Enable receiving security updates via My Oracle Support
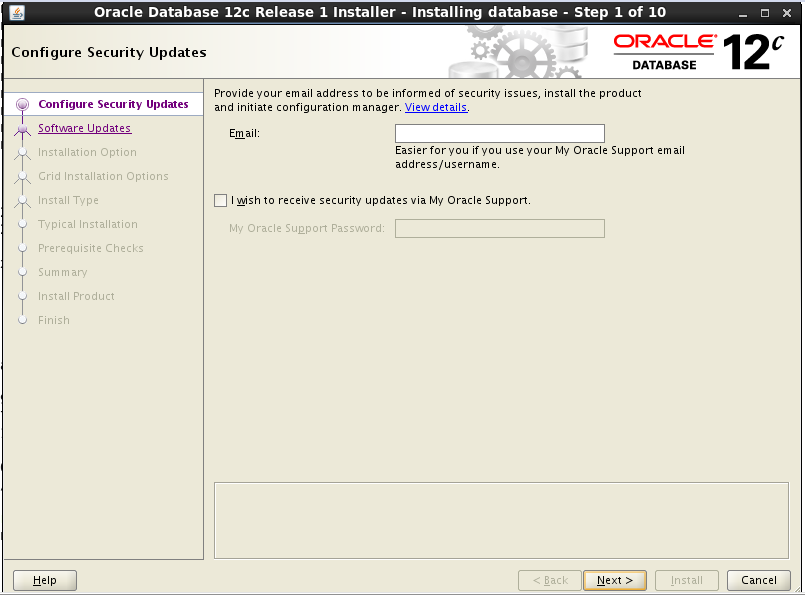 click(x=220, y=200)
